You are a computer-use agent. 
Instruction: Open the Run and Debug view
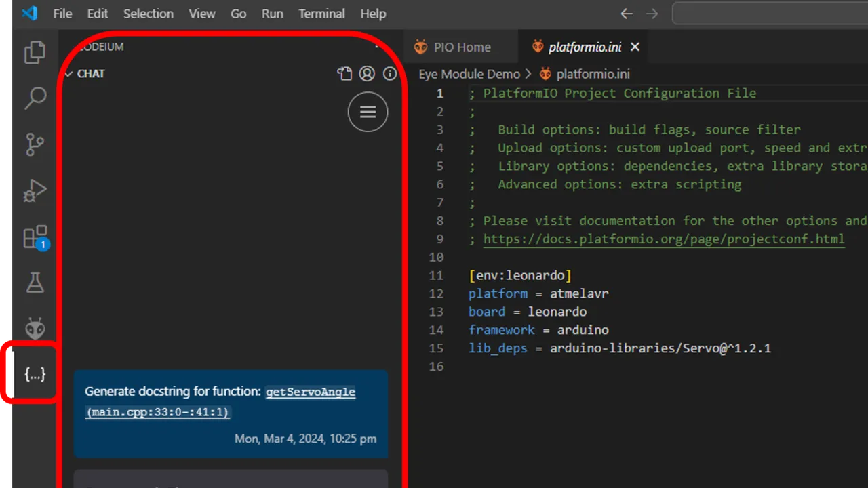click(x=35, y=191)
